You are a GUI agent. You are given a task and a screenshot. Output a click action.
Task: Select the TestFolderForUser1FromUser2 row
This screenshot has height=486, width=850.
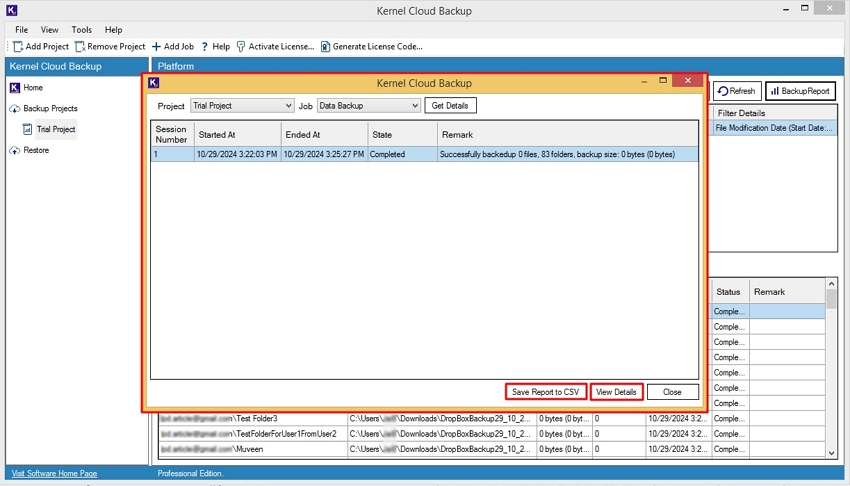pyautogui.click(x=492, y=434)
